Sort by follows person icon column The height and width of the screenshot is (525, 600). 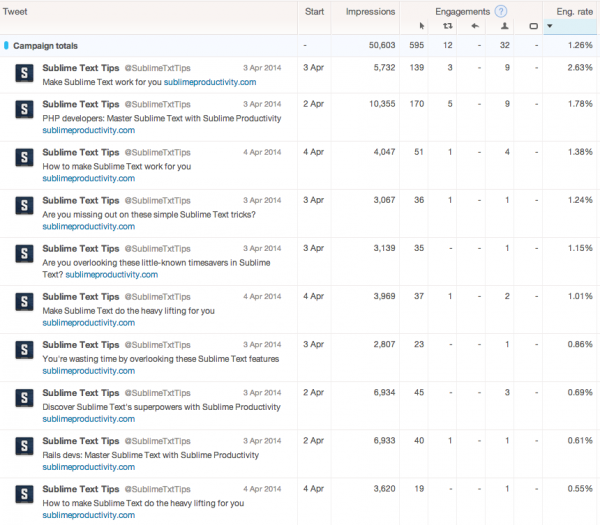coord(507,26)
